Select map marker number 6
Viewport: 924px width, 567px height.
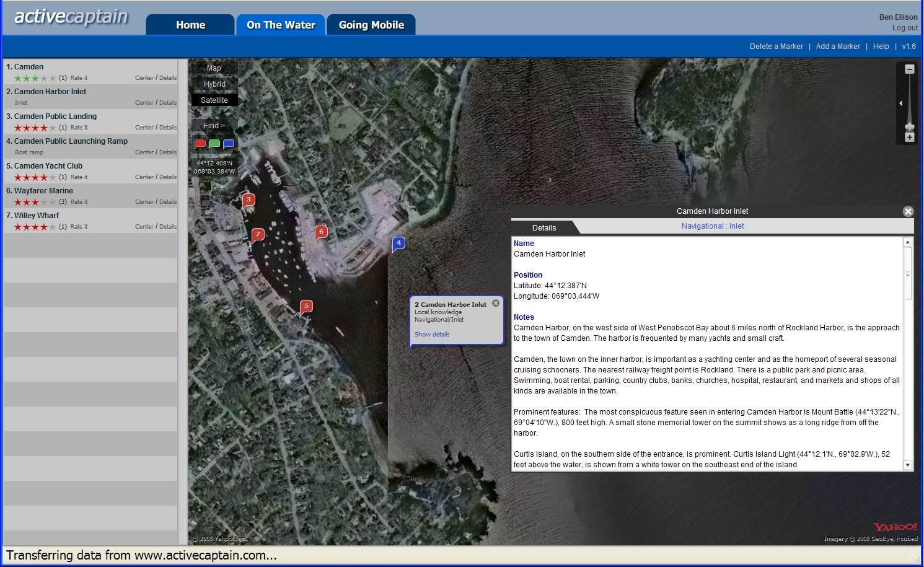[321, 232]
